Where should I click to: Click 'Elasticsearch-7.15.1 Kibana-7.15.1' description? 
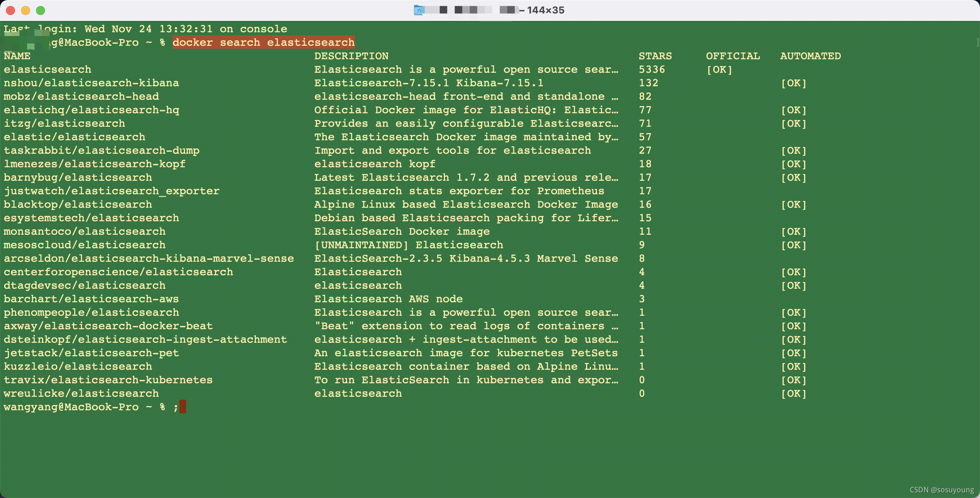(429, 83)
